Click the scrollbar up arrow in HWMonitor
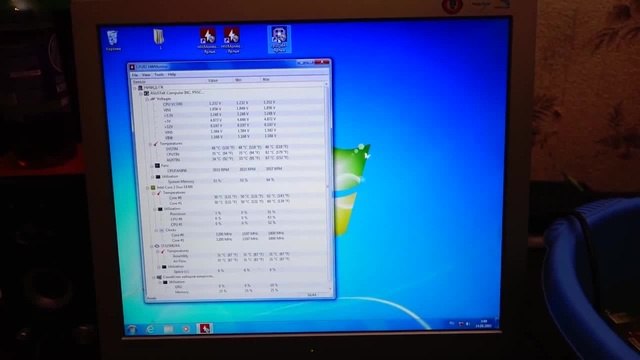Viewport: 640px width, 360px height. (x=326, y=84)
